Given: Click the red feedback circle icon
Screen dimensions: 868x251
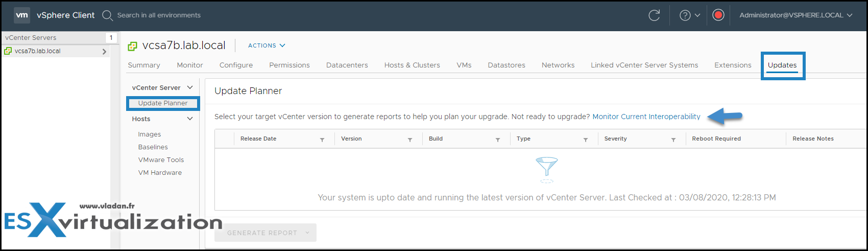Looking at the screenshot, I should 718,15.
